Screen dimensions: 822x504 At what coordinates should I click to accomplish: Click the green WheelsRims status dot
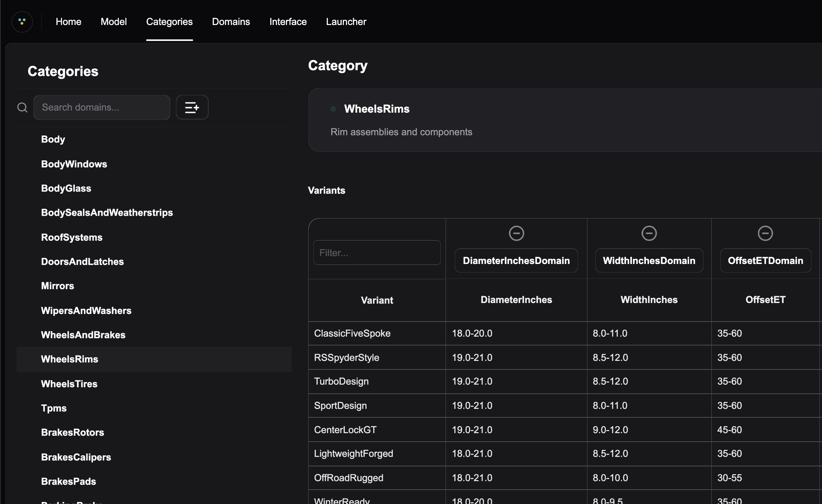[x=333, y=109]
